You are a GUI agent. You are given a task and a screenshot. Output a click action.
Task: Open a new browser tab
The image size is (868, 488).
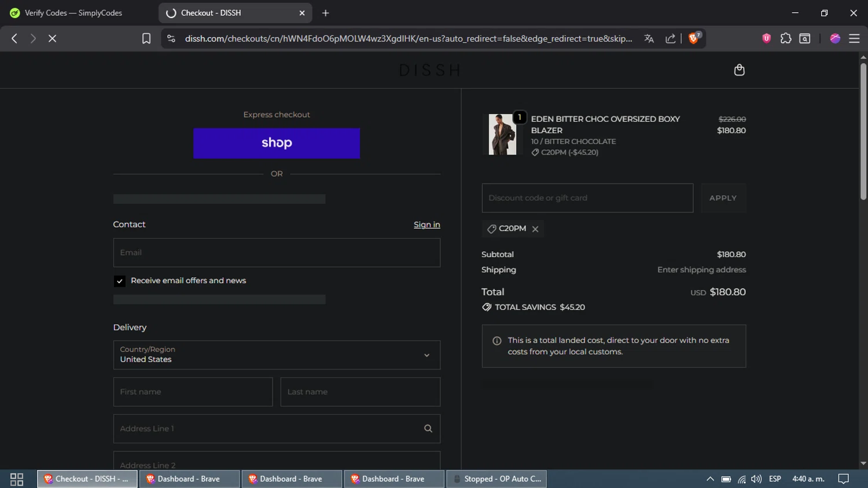[x=326, y=13]
